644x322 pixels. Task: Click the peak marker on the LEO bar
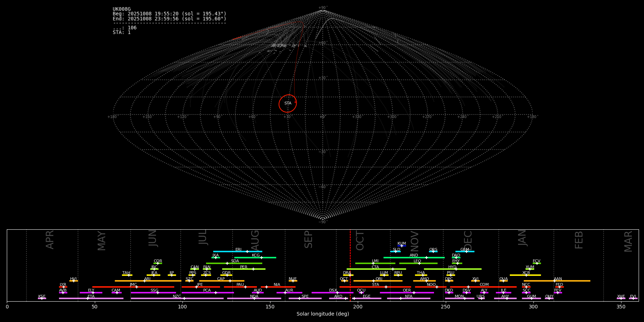click(419, 263)
